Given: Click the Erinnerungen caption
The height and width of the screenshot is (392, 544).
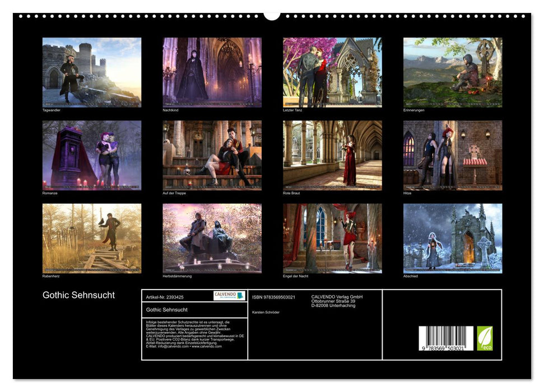Looking at the screenshot, I should pos(413,110).
